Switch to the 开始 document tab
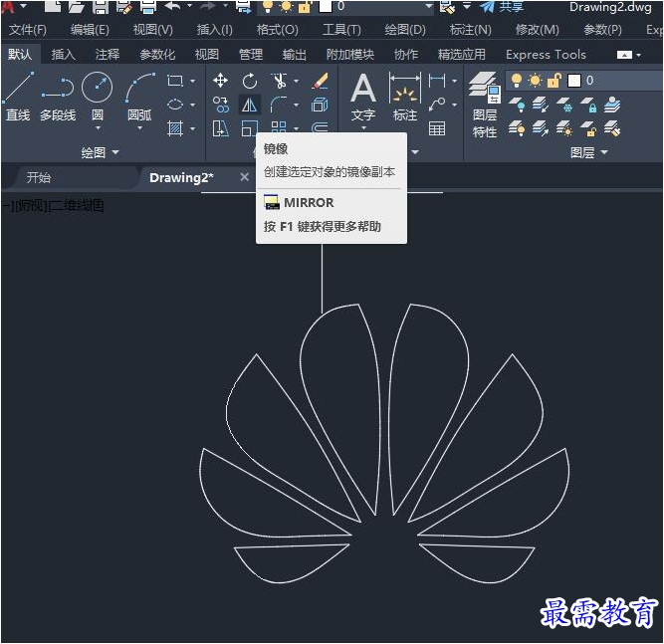The width and height of the screenshot is (664, 644). point(39,177)
